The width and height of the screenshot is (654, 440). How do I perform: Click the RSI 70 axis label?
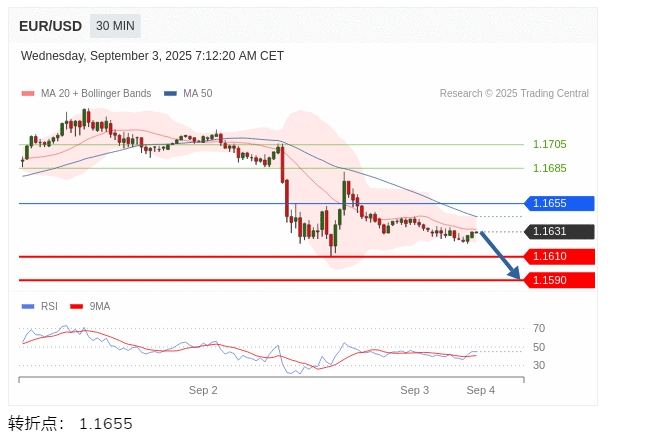click(539, 328)
